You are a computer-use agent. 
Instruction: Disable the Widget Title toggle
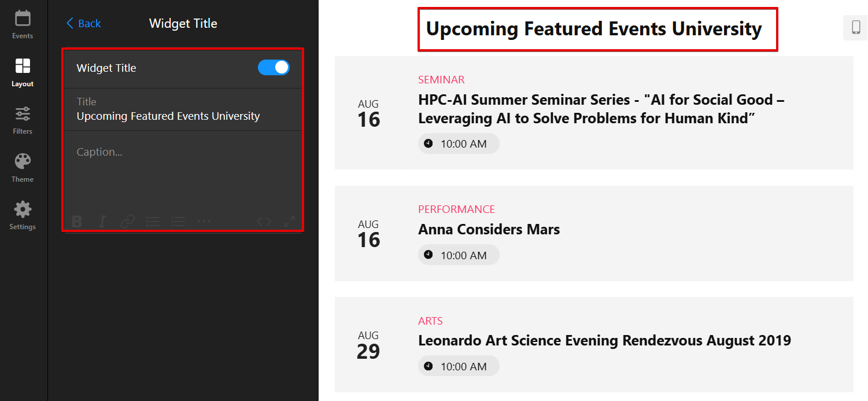coord(274,68)
